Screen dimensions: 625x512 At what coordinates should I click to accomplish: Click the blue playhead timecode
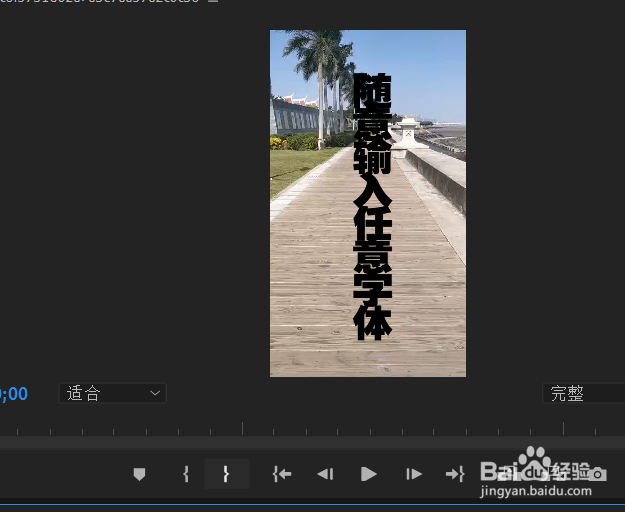coord(14,394)
